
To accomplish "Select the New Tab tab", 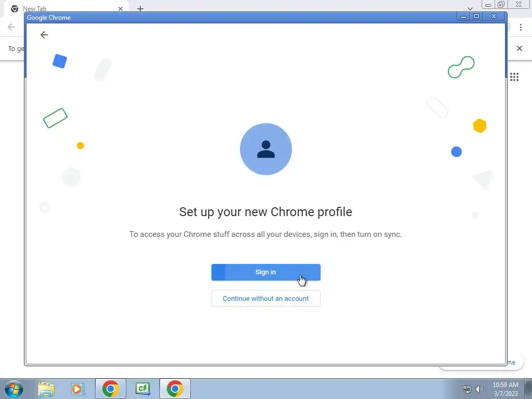I will 66,9.
